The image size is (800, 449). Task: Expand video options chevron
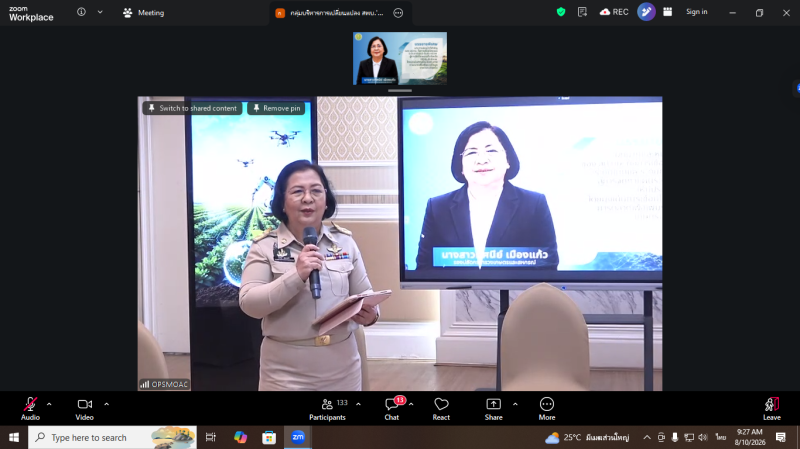[107, 404]
